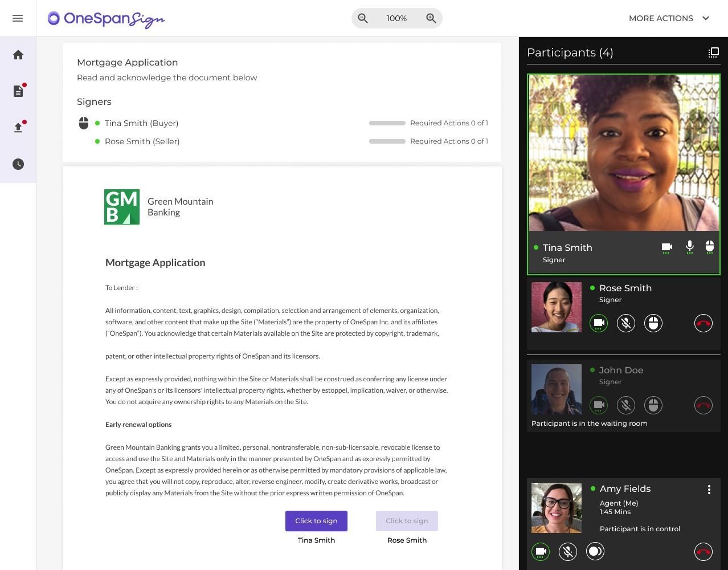728x570 pixels.
Task: Click the mouse icon beside Tina Smith (Buyer)
Action: [x=84, y=123]
